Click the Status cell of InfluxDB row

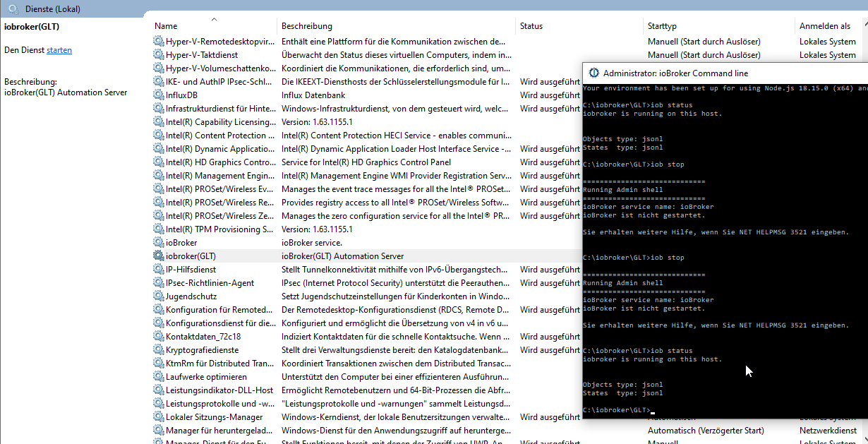click(550, 95)
